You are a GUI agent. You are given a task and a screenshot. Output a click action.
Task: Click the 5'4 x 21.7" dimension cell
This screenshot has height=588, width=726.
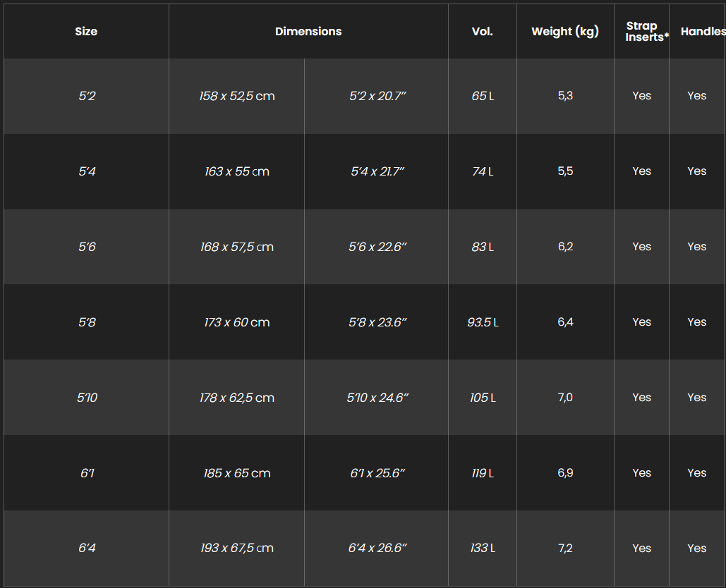pyautogui.click(x=377, y=171)
